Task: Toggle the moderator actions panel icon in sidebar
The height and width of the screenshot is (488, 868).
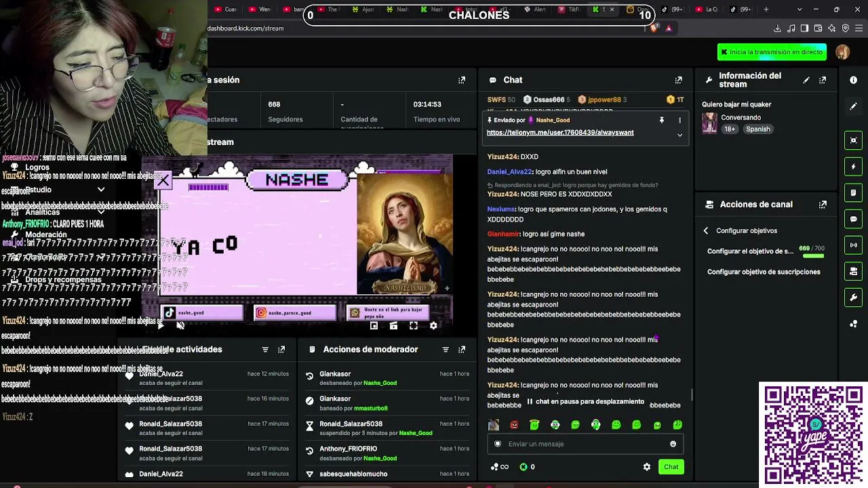Action: (x=854, y=192)
